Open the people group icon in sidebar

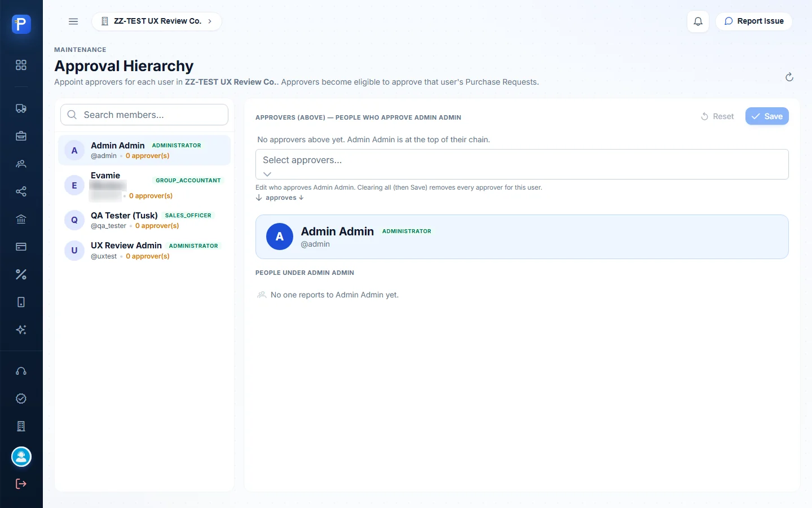click(21, 164)
